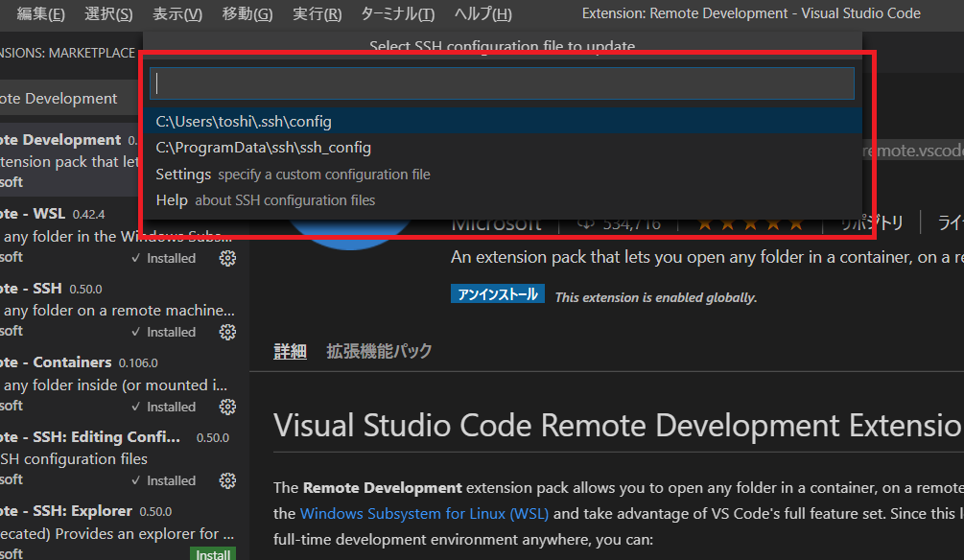
Task: Switch to the 詳細 tab
Action: point(291,352)
